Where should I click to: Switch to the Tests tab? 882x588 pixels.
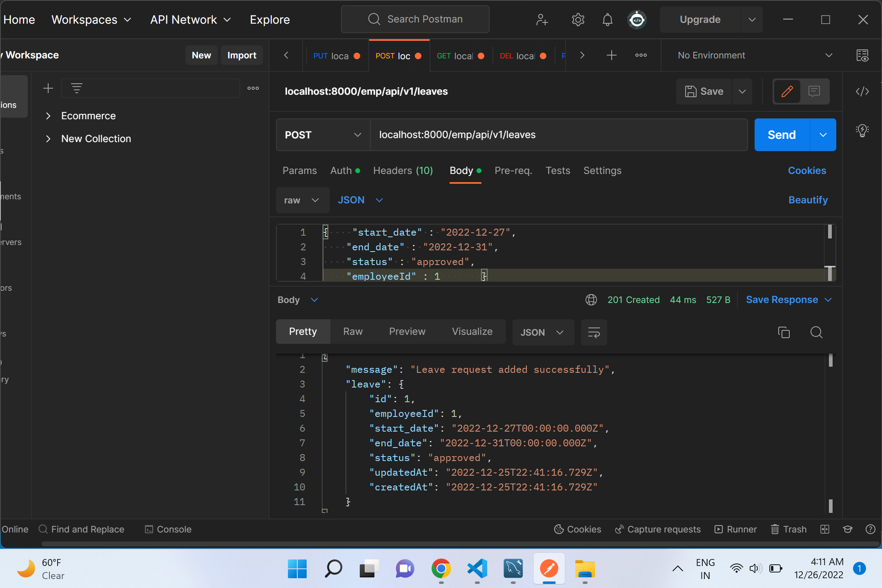(x=558, y=171)
